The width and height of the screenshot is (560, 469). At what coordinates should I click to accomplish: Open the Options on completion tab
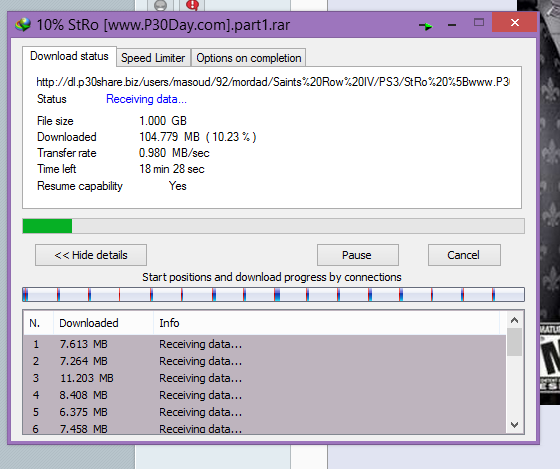(249, 58)
